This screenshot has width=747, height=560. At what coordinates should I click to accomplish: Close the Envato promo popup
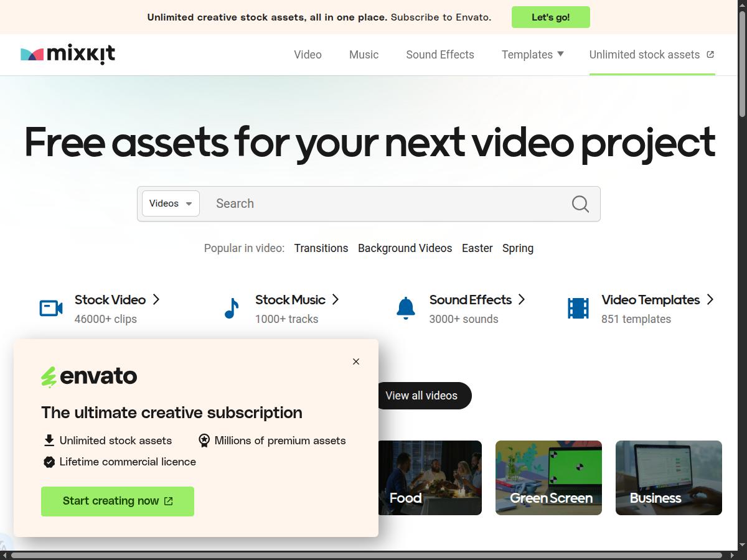tap(356, 362)
